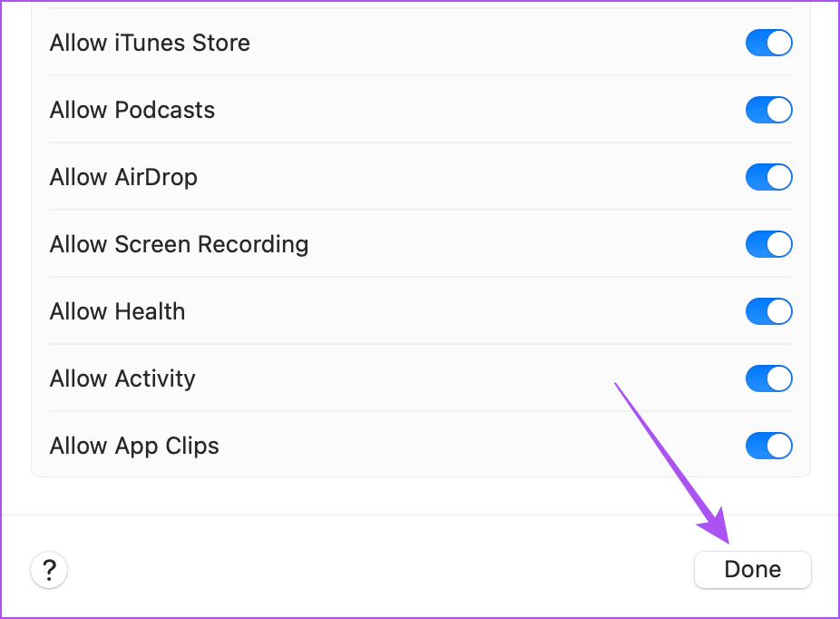Image resolution: width=840 pixels, height=619 pixels.
Task: Click the 'Allow Health' row label
Action: point(117,311)
